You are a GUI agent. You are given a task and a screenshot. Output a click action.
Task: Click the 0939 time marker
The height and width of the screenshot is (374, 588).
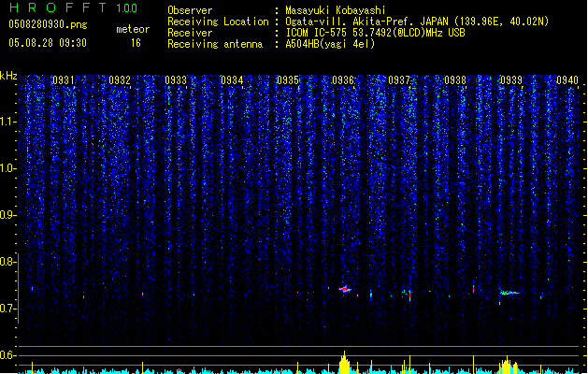pos(511,80)
